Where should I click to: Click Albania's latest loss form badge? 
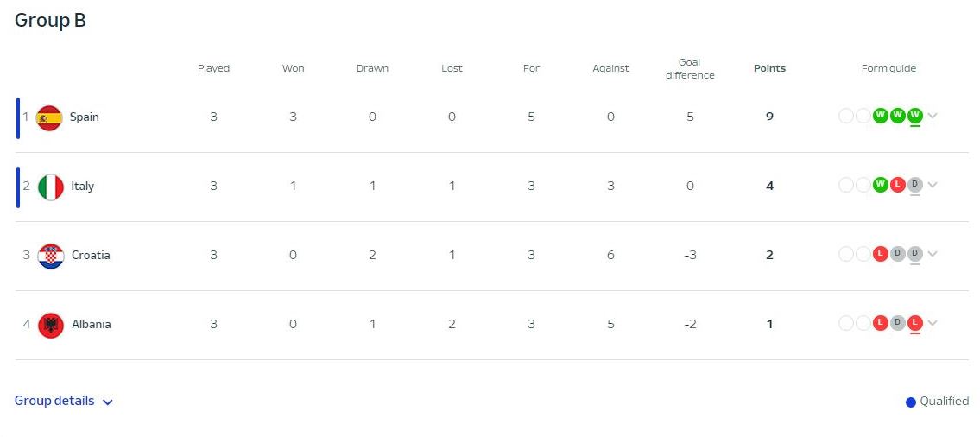click(x=915, y=323)
